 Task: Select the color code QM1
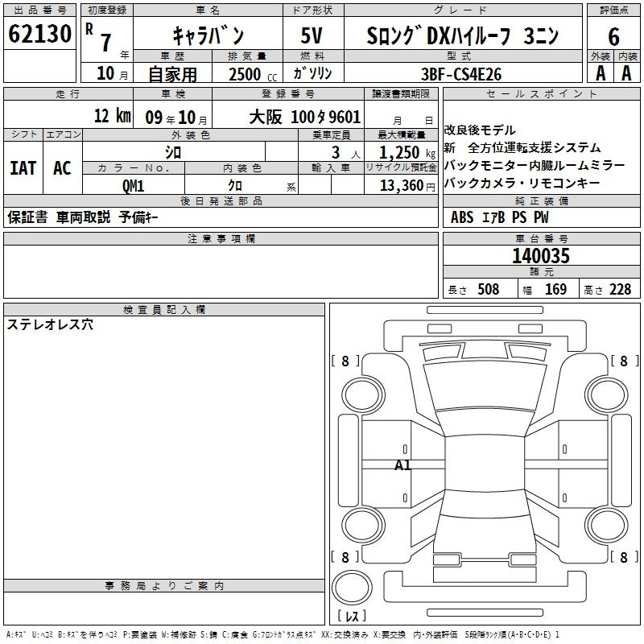[134, 184]
